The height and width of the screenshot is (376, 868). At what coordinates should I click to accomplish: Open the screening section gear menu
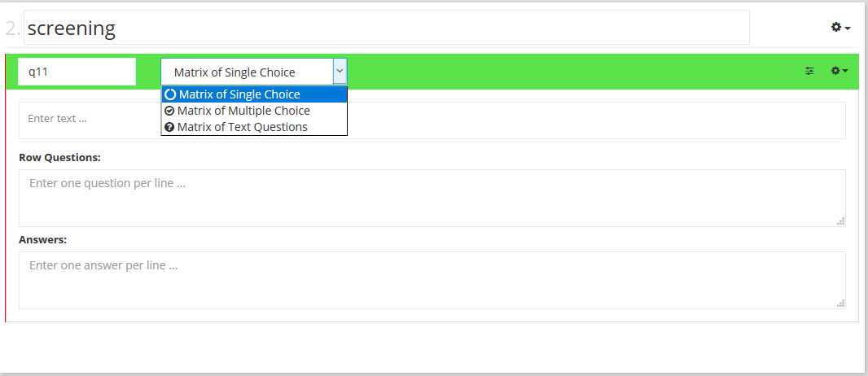840,28
